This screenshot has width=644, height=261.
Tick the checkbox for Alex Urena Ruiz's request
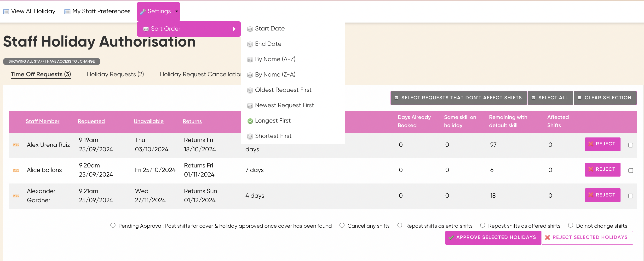click(631, 145)
